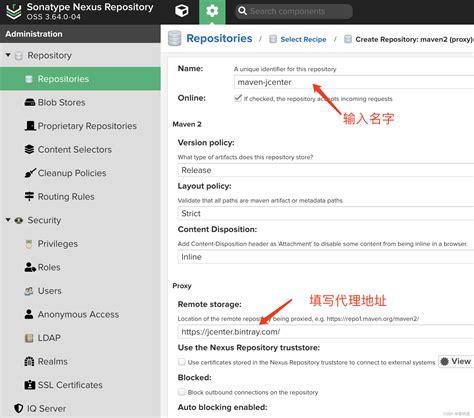Click the View truststore button
This screenshot has width=474, height=418.
pyautogui.click(x=456, y=361)
